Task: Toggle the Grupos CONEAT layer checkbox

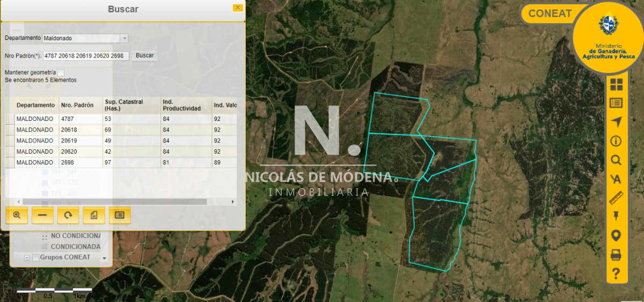Action: point(35,257)
